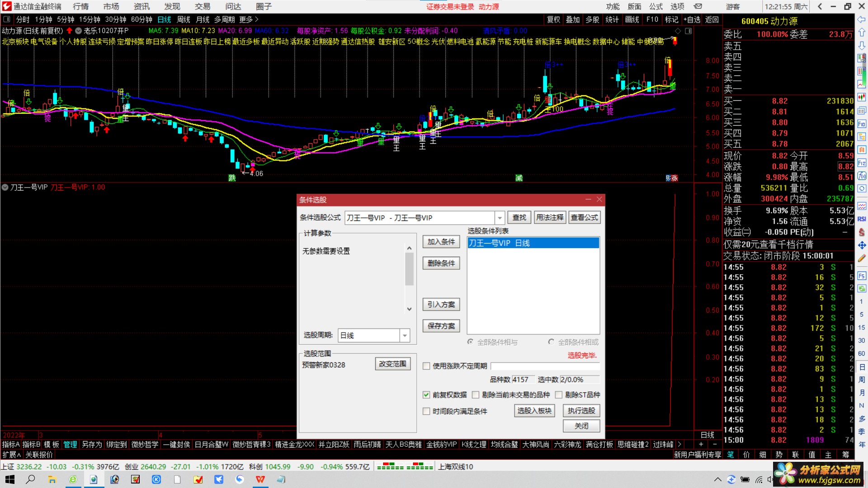Switch to 周线 period tab
This screenshot has height=488, width=868.
[184, 19]
